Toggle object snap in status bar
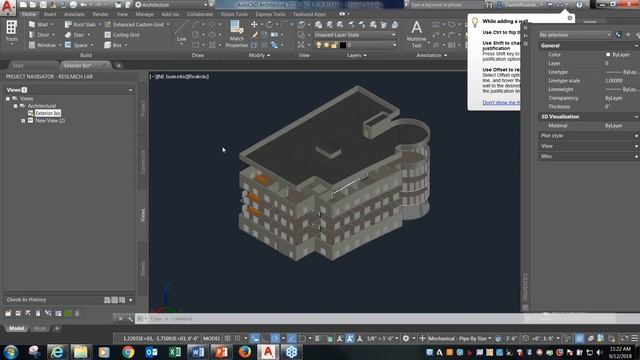The height and width of the screenshot is (360, 640). 302,338
